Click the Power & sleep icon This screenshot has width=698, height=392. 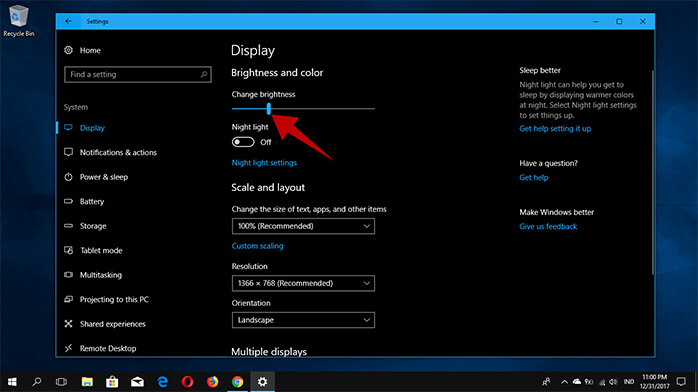tap(68, 177)
